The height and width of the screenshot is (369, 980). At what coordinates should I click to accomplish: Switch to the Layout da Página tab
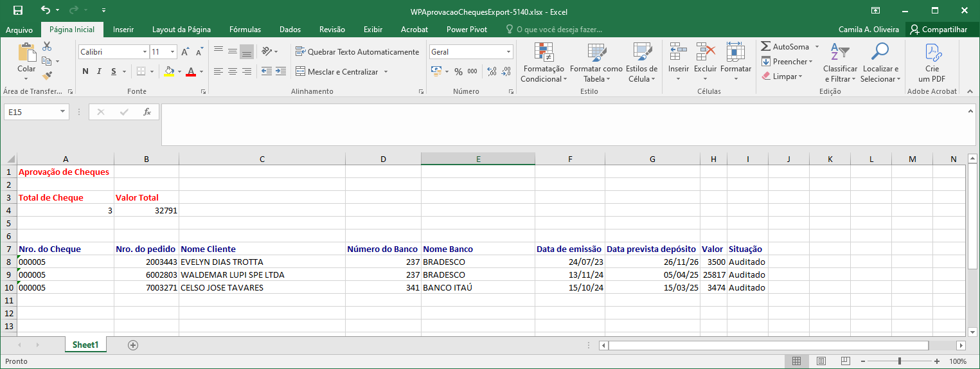(181, 30)
